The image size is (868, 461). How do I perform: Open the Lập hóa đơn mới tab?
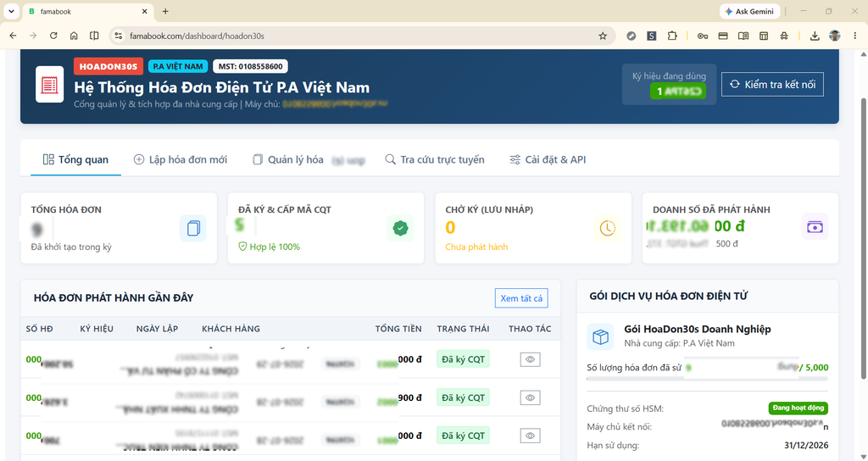coord(181,159)
